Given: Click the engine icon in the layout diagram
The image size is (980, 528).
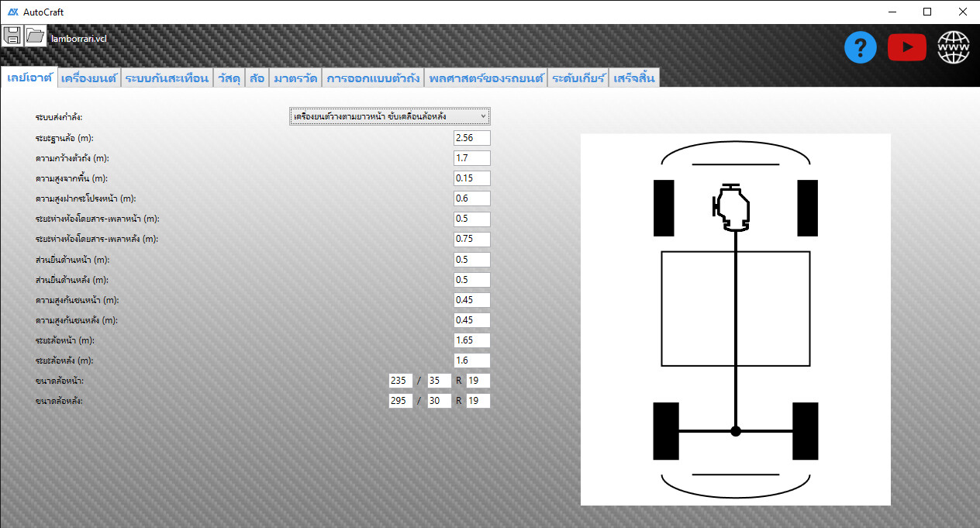Looking at the screenshot, I should tap(733, 208).
